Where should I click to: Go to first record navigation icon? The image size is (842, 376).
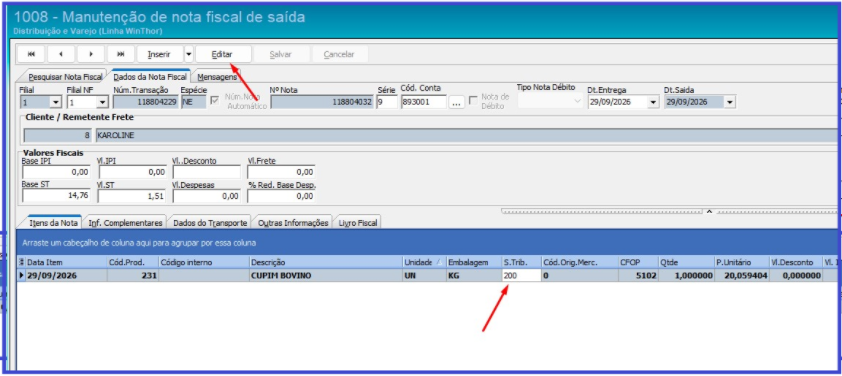pyautogui.click(x=31, y=54)
